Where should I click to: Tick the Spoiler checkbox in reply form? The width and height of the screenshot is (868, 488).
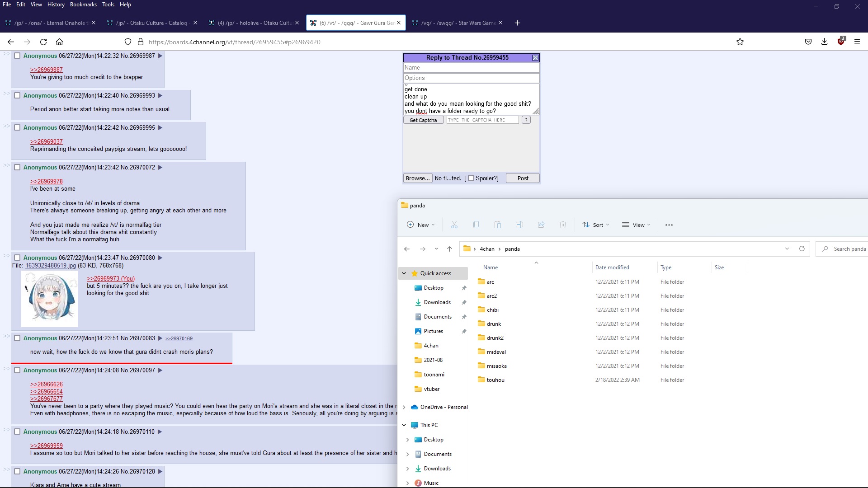pos(471,178)
